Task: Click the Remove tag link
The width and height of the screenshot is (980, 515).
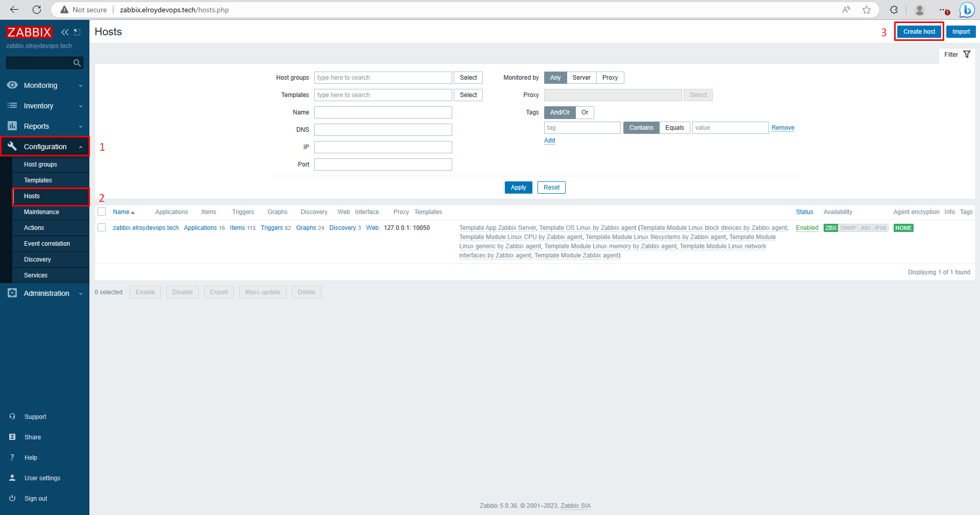Action: pos(783,128)
